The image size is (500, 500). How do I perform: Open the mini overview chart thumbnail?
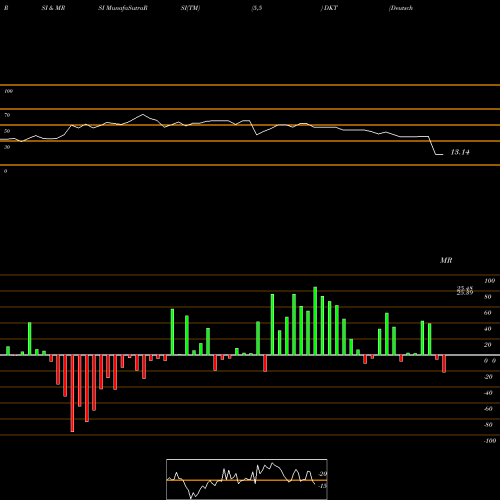247,479
